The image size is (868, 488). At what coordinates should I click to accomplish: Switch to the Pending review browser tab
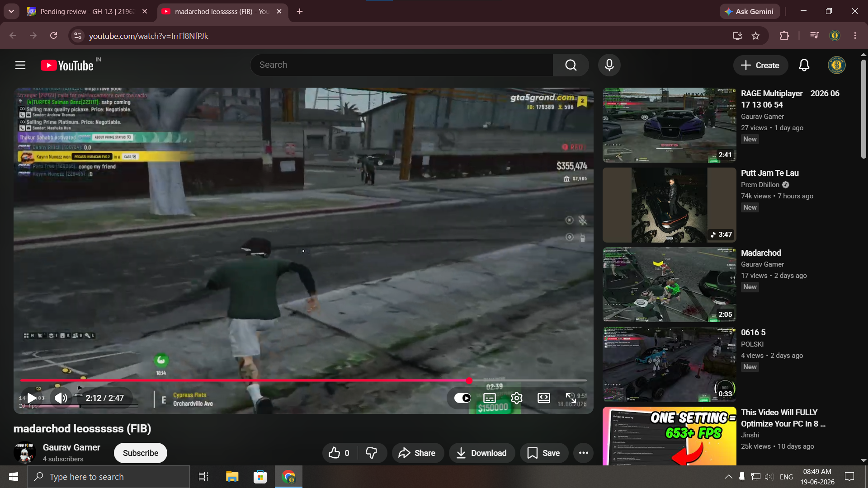coord(87,12)
